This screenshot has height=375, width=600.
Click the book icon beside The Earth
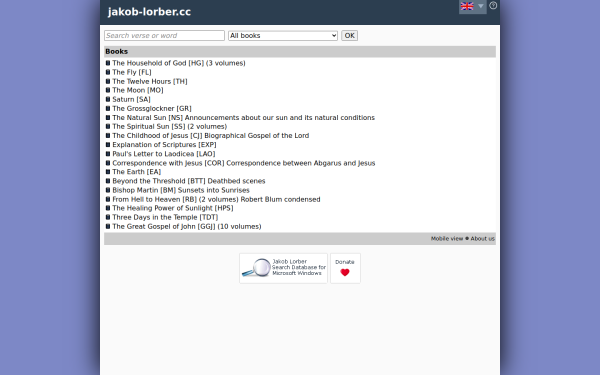click(108, 172)
